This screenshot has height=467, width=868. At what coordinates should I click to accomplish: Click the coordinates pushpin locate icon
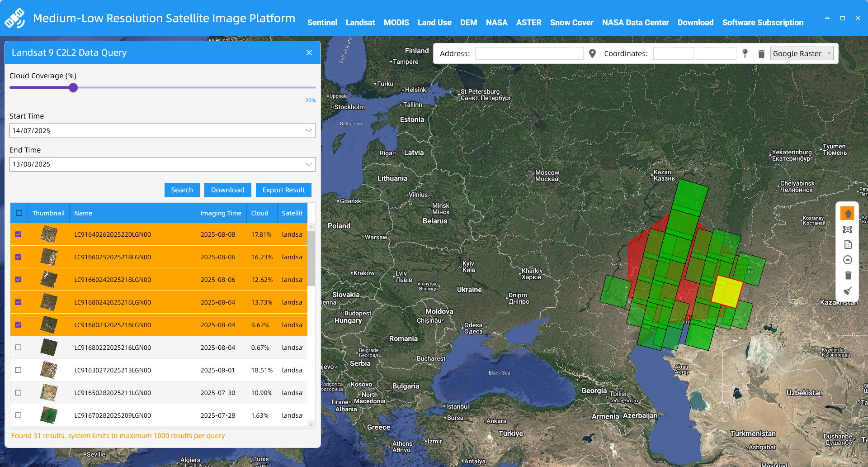[x=745, y=53]
